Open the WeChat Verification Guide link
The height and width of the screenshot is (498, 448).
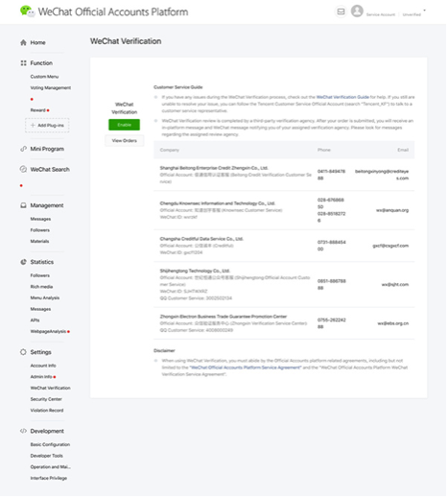pyautogui.click(x=342, y=97)
